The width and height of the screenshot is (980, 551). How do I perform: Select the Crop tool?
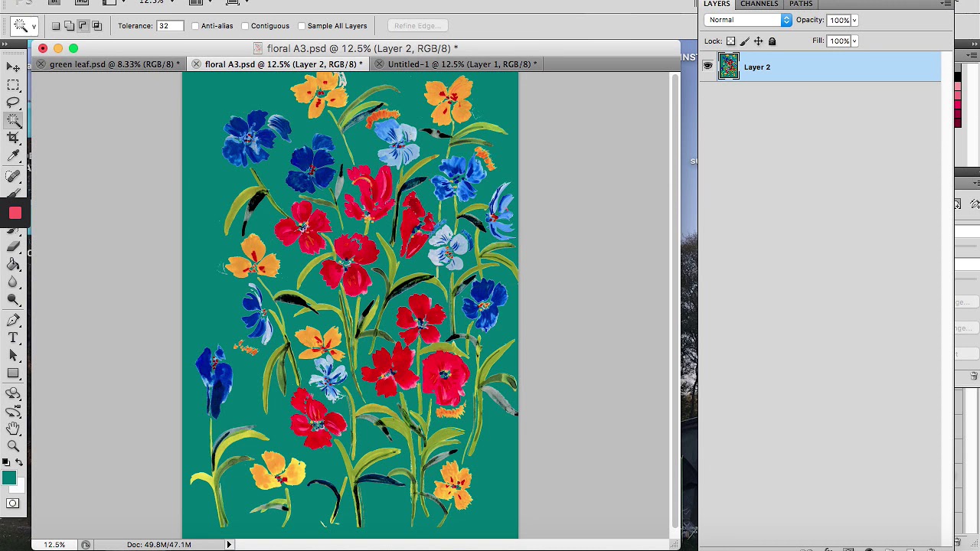click(x=13, y=138)
